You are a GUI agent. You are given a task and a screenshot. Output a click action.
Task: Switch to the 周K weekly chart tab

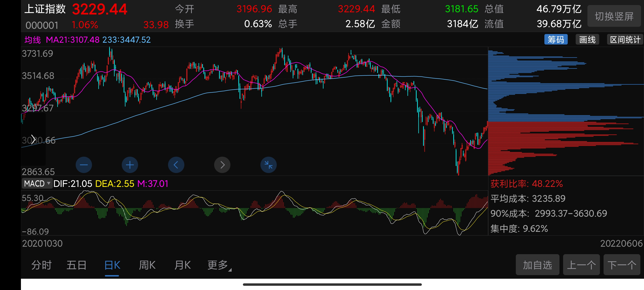pos(147,265)
